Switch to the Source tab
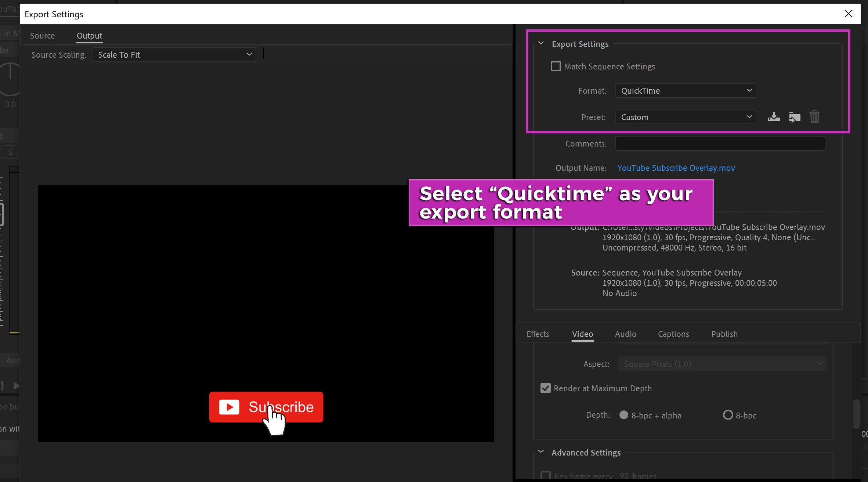Viewport: 868px width, 482px height. click(x=42, y=35)
